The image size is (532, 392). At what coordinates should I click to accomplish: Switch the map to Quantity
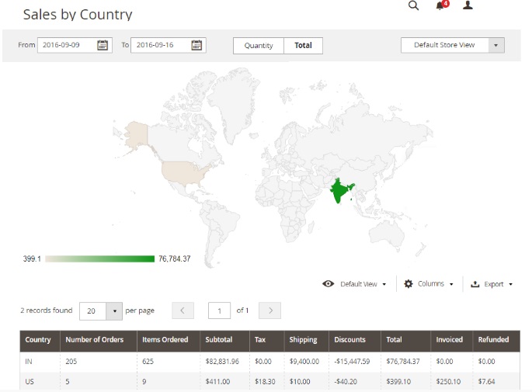259,46
